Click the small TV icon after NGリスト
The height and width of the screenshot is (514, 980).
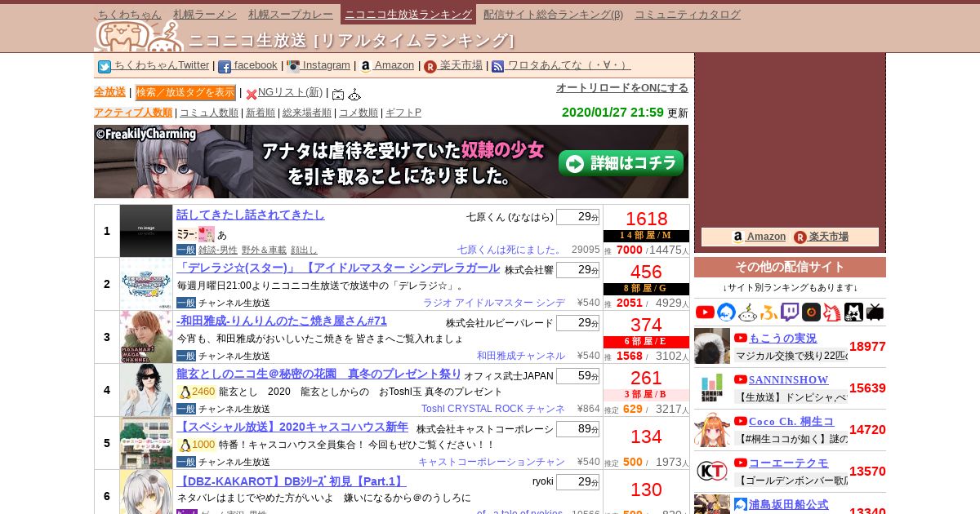coord(338,95)
